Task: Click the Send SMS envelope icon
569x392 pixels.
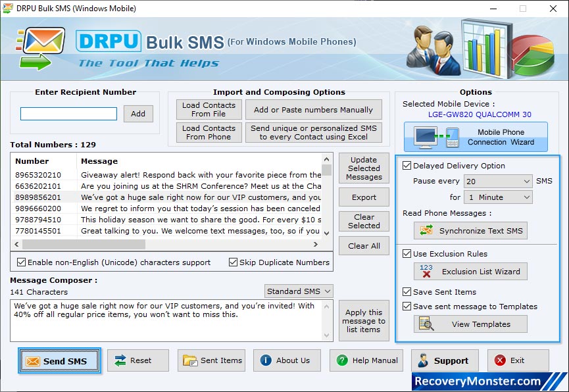Action: pos(36,360)
